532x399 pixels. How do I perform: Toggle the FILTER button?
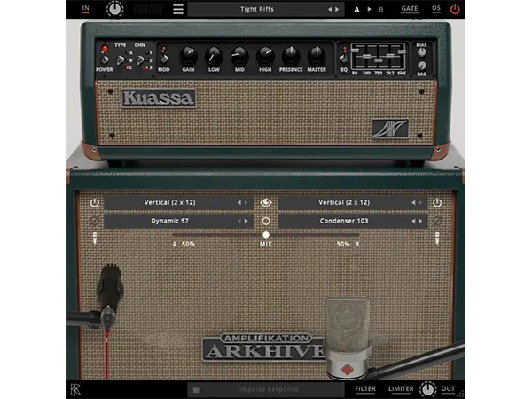[x=365, y=389]
